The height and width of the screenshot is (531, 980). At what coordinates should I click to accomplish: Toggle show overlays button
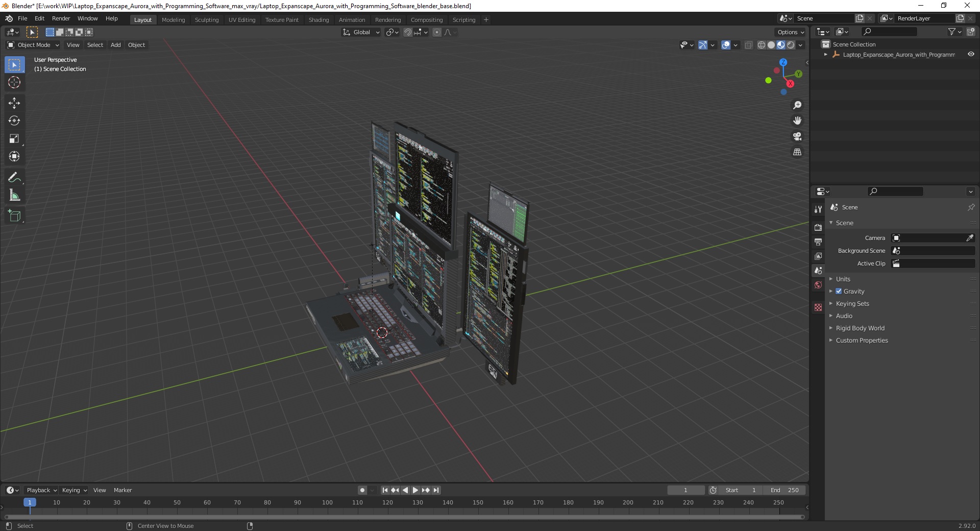[726, 45]
